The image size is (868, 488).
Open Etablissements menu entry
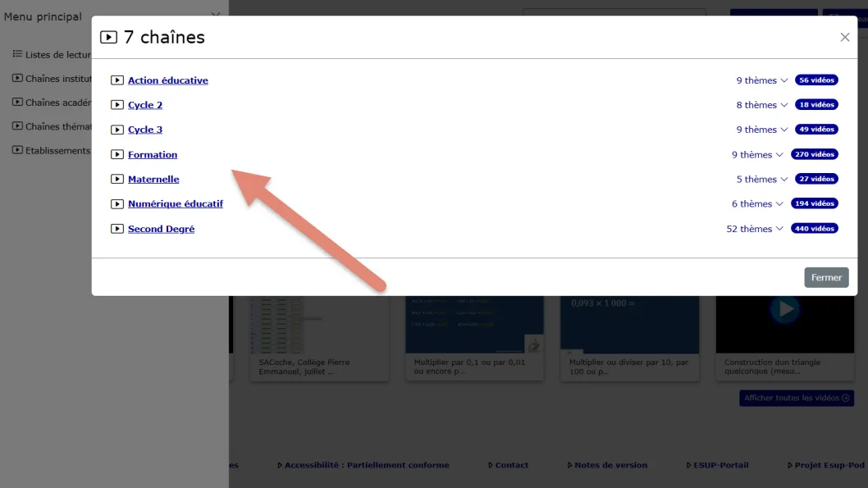[52, 150]
